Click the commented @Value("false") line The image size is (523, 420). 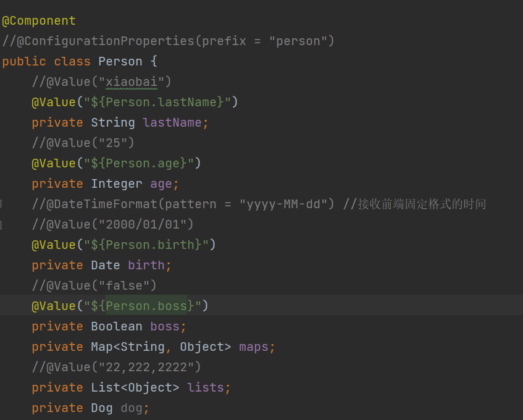[94, 286]
